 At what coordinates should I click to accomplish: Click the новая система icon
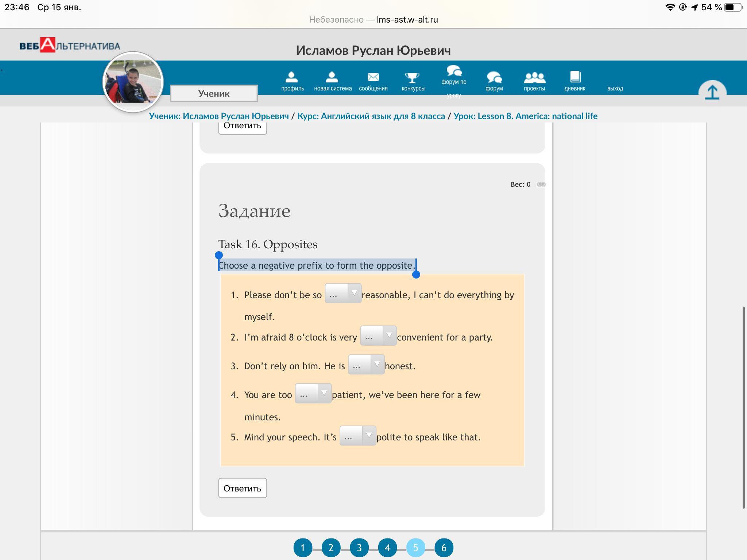pos(332,77)
